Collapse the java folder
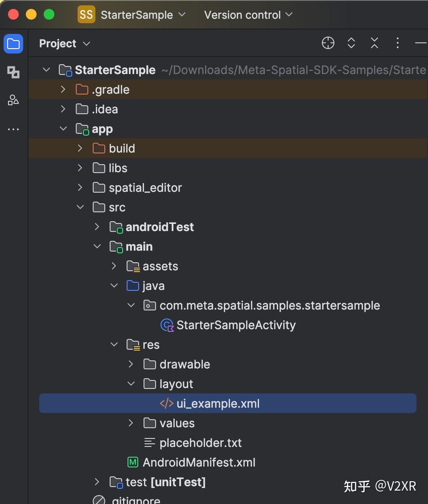 (x=114, y=285)
